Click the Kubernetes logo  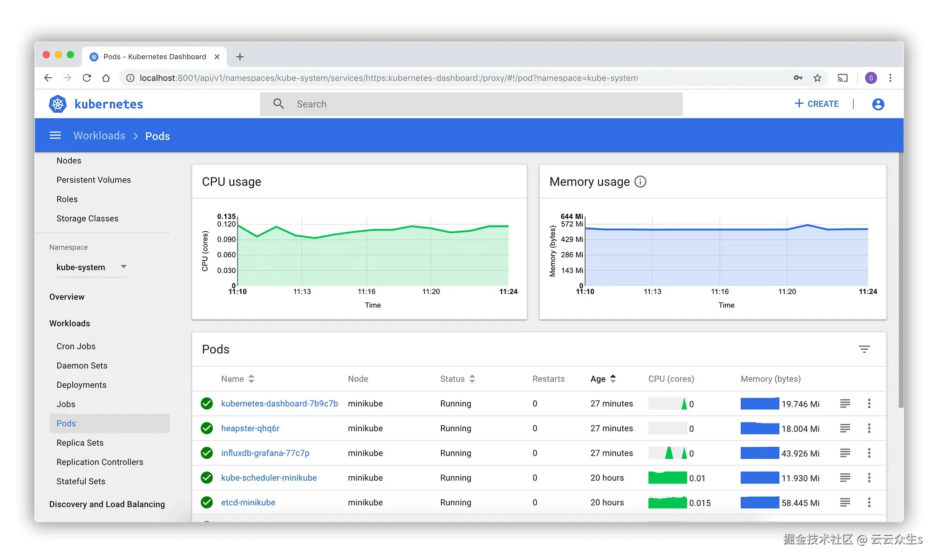point(58,104)
